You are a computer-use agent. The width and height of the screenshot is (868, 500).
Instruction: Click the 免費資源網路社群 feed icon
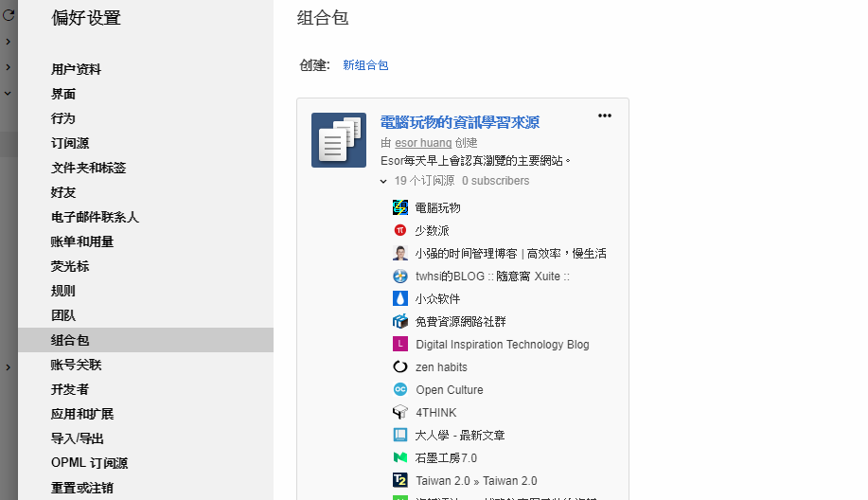(400, 321)
